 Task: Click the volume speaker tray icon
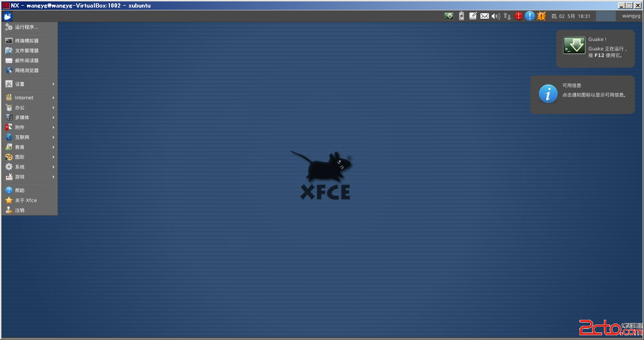495,16
